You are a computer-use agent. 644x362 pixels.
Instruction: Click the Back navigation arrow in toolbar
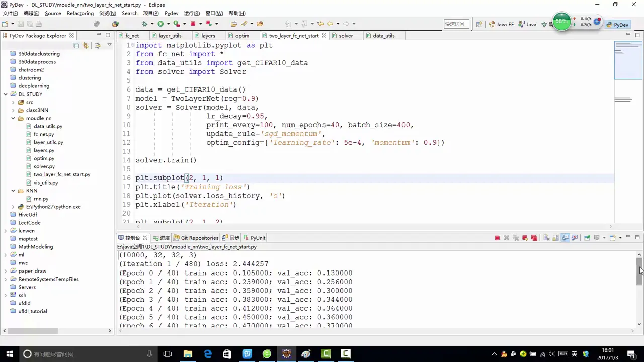point(330,24)
